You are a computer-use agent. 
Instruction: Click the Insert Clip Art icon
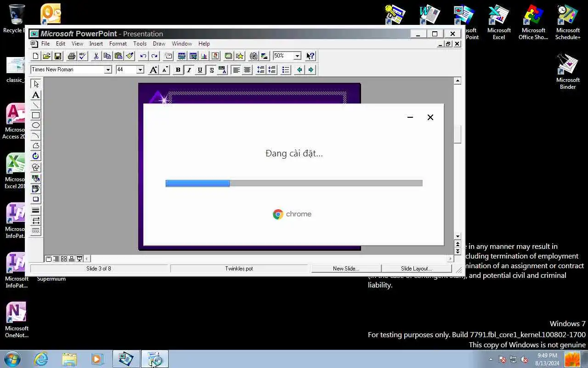pyautogui.click(x=215, y=56)
